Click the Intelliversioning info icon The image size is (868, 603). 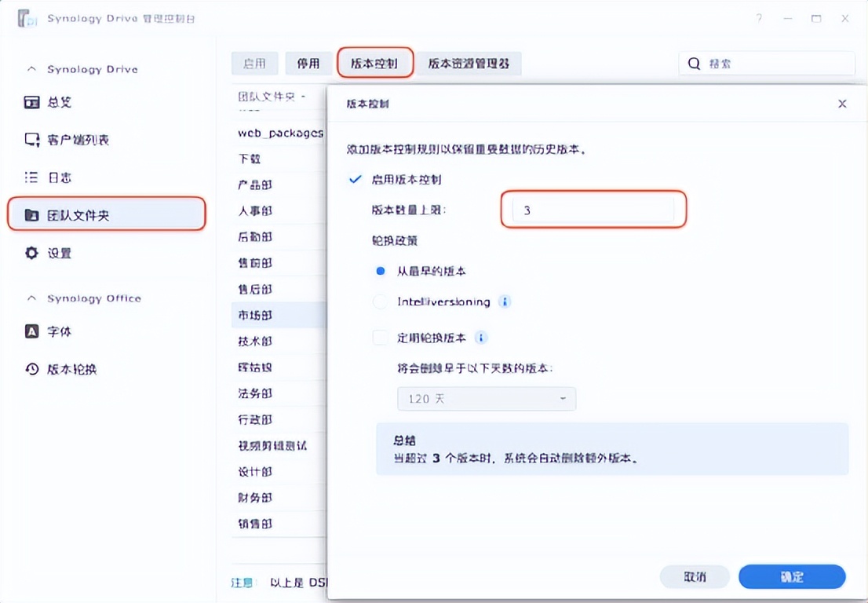tap(504, 301)
